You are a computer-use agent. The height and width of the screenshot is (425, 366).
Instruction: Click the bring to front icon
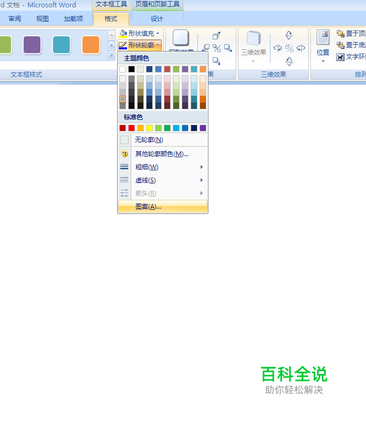click(x=340, y=33)
